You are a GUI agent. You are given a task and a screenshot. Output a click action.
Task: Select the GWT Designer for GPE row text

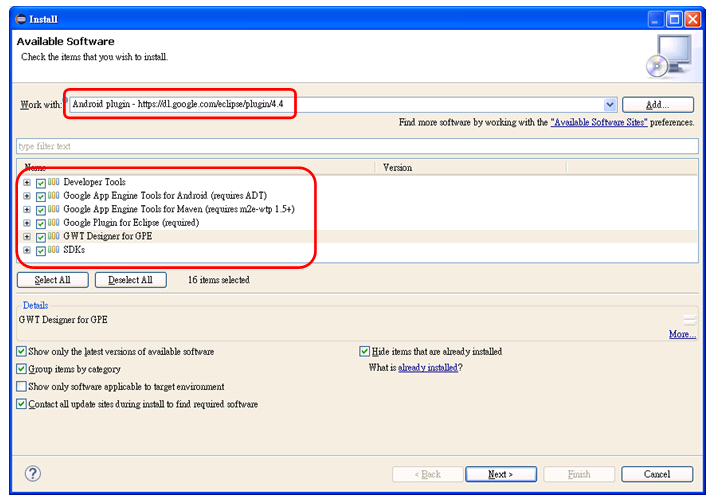(x=108, y=236)
